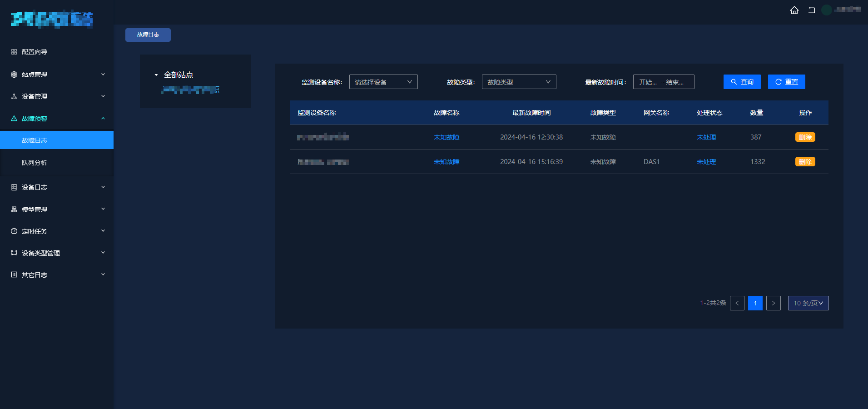This screenshot has width=868, height=409.
Task: Click the green user avatar circle
Action: pos(826,10)
